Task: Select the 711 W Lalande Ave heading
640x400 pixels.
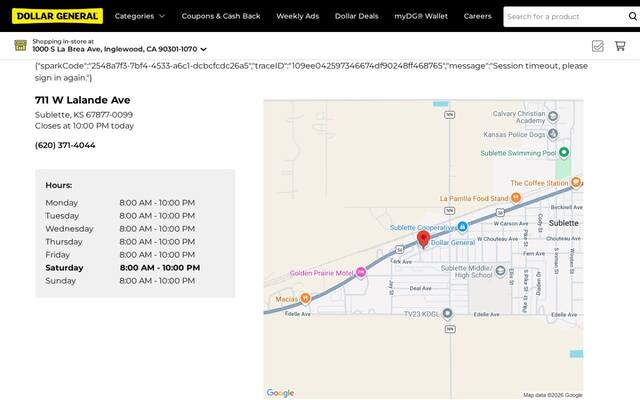Action: point(82,100)
